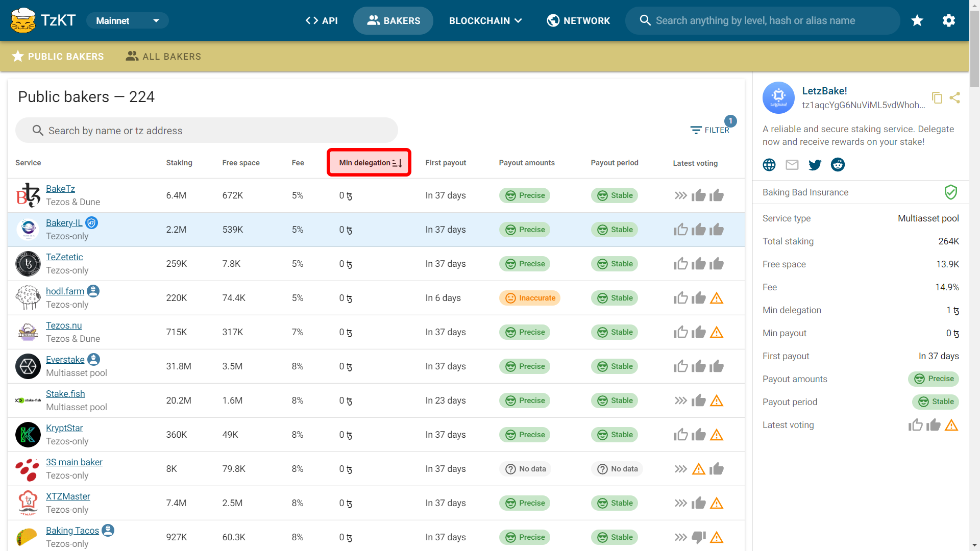
Task: Click the BakeTz logo thumbnail
Action: pos(28,195)
